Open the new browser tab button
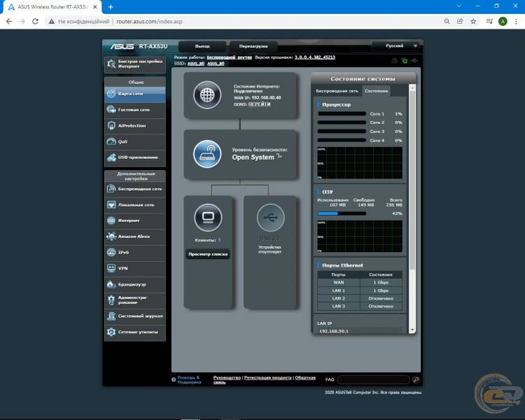This screenshot has width=525, height=420. (x=111, y=7)
